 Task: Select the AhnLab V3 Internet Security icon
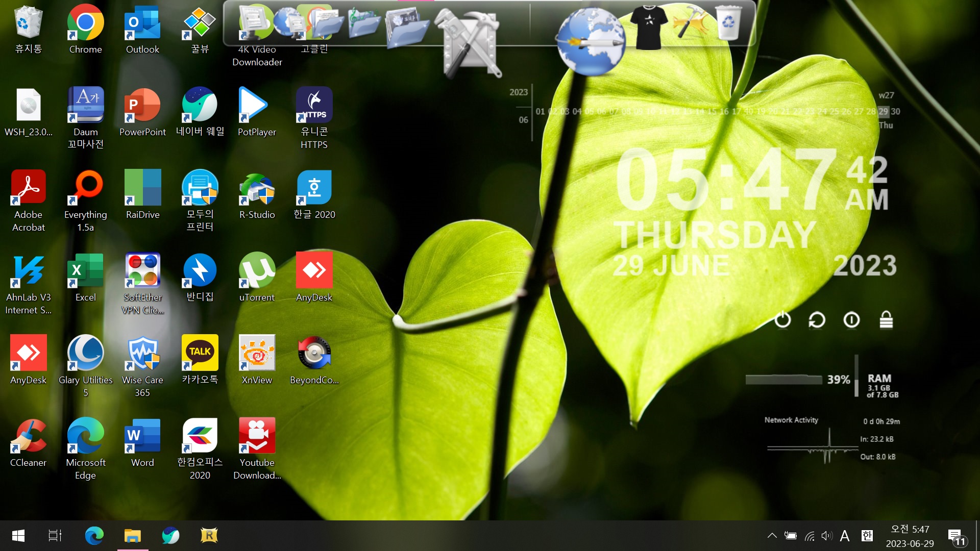[28, 284]
